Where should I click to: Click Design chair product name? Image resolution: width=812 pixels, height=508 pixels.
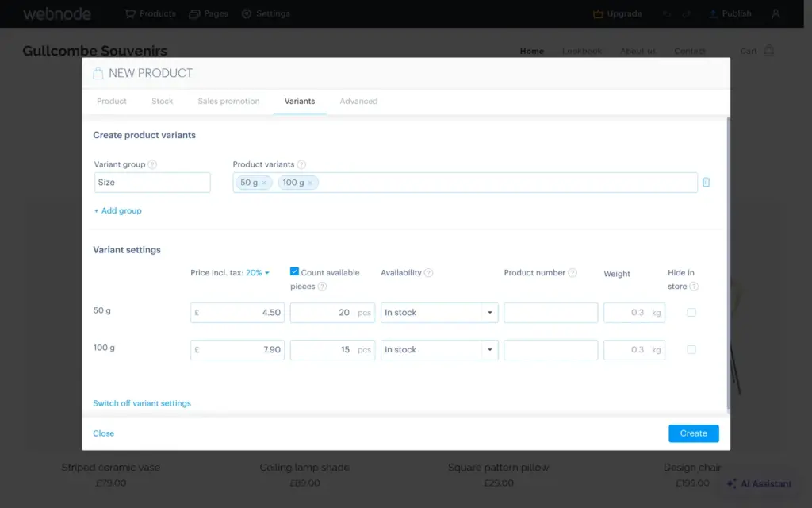click(x=692, y=467)
